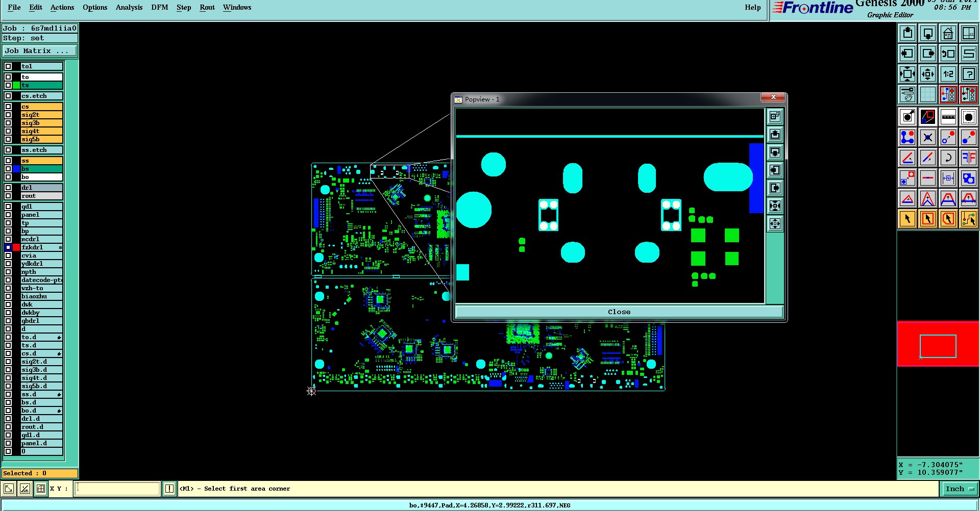
Task: Toggle checkbox for layer rout
Action: tap(8, 196)
